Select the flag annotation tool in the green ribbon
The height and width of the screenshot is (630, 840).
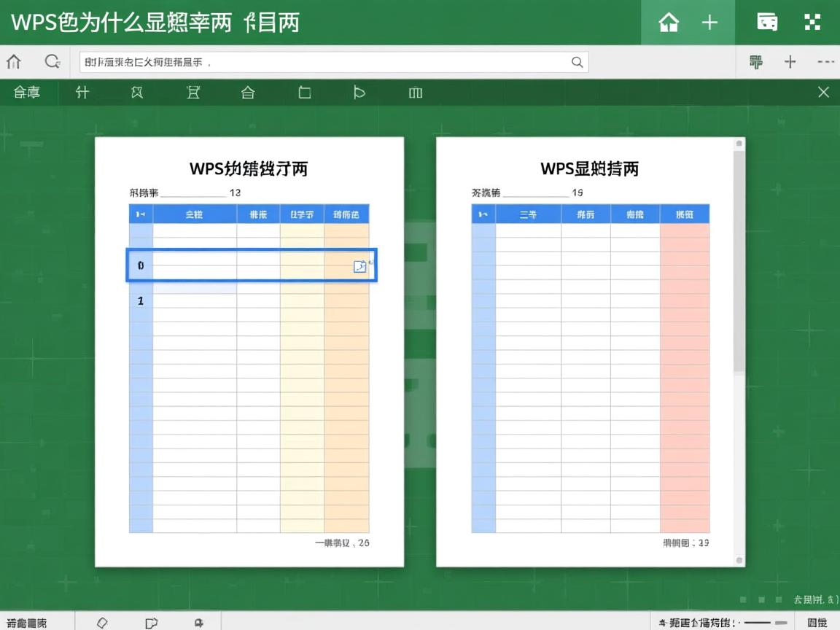358,93
